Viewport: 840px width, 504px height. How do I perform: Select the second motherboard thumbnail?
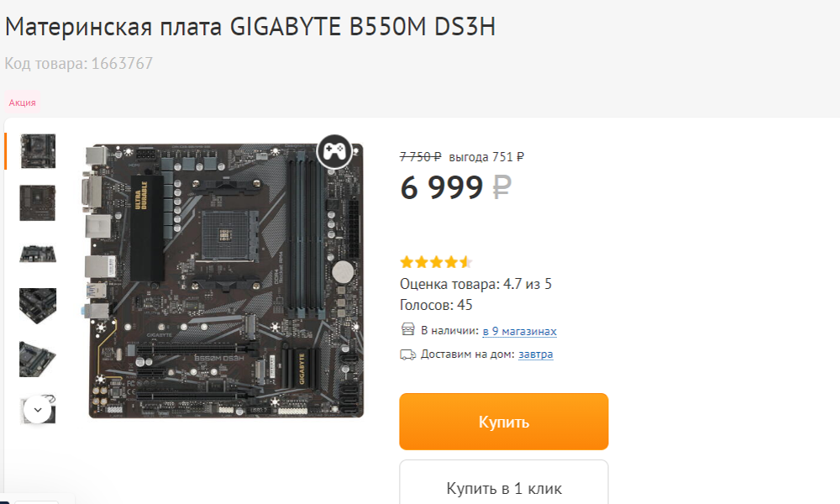38,203
